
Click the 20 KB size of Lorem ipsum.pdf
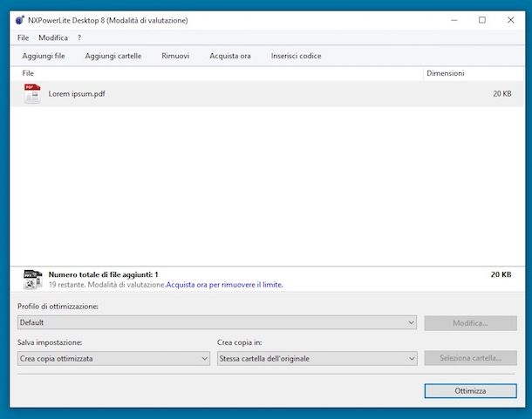[x=502, y=93]
